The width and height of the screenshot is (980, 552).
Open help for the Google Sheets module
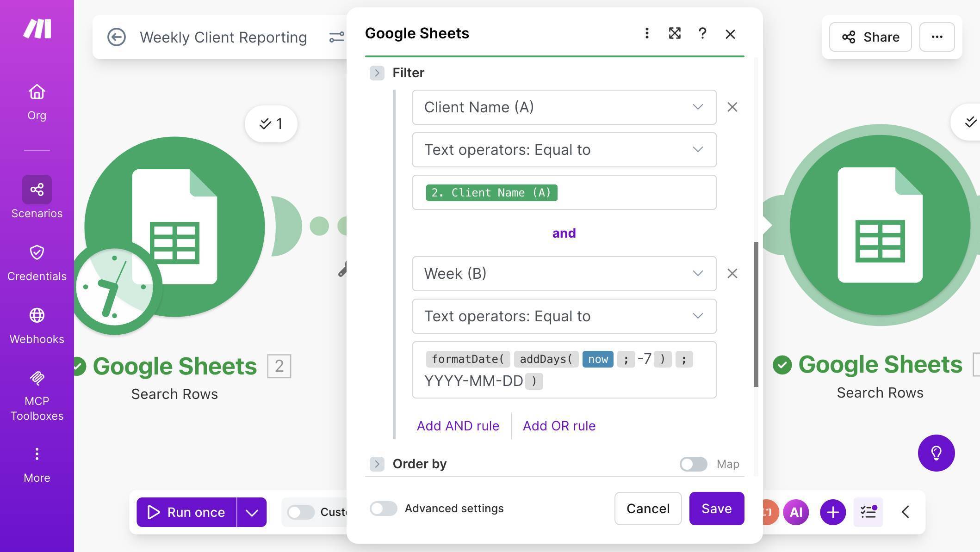pyautogui.click(x=702, y=33)
